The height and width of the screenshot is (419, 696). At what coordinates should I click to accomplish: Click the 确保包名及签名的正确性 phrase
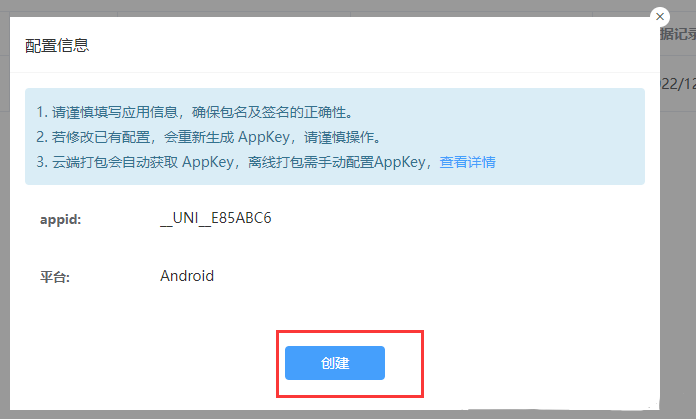pos(273,112)
